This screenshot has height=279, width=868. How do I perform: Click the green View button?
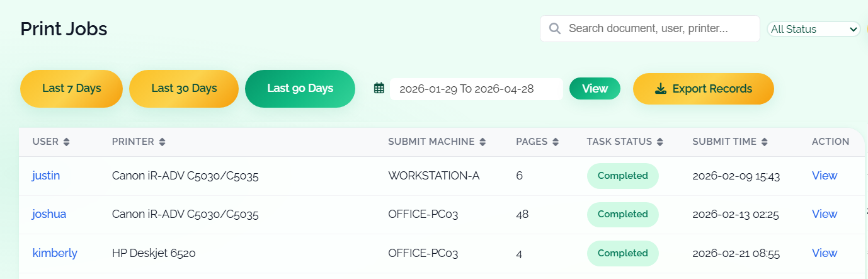595,89
